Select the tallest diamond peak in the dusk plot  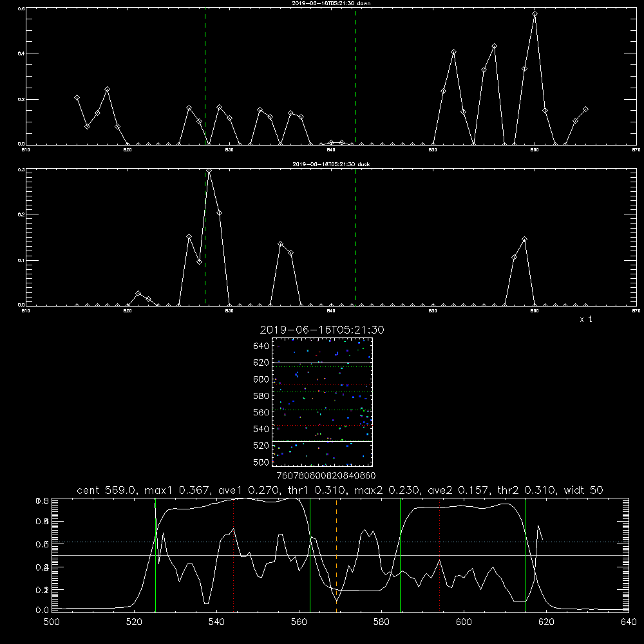[x=209, y=171]
